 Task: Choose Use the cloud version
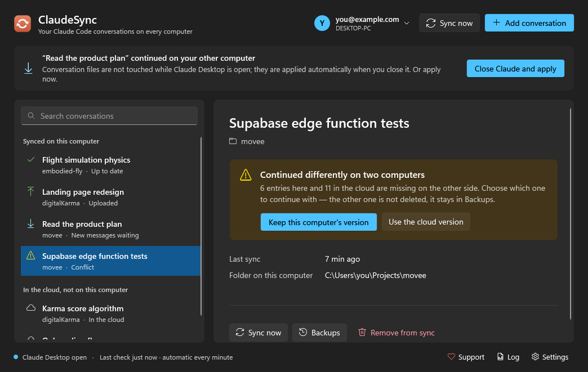[426, 222]
